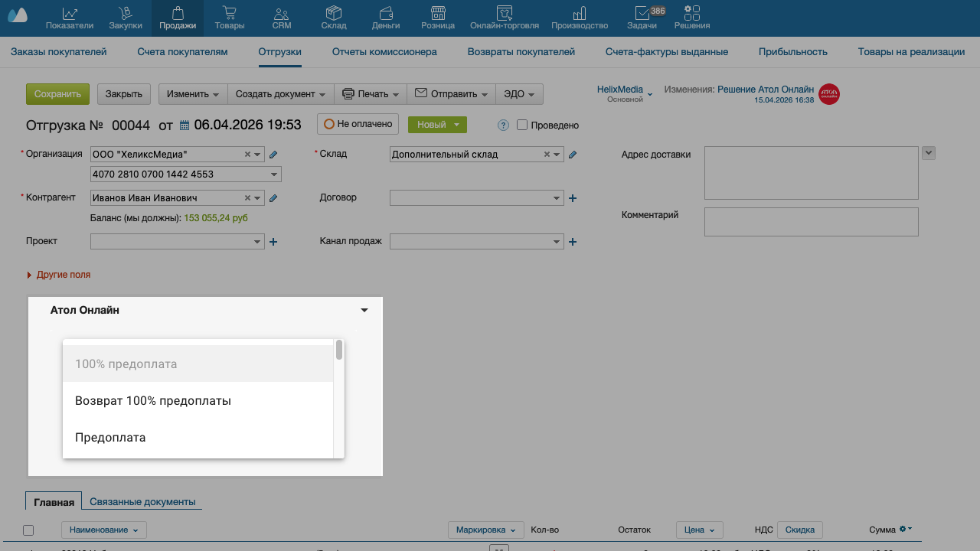The width and height of the screenshot is (980, 551).
Task: Edit organization via pencil icon
Action: coord(273,155)
